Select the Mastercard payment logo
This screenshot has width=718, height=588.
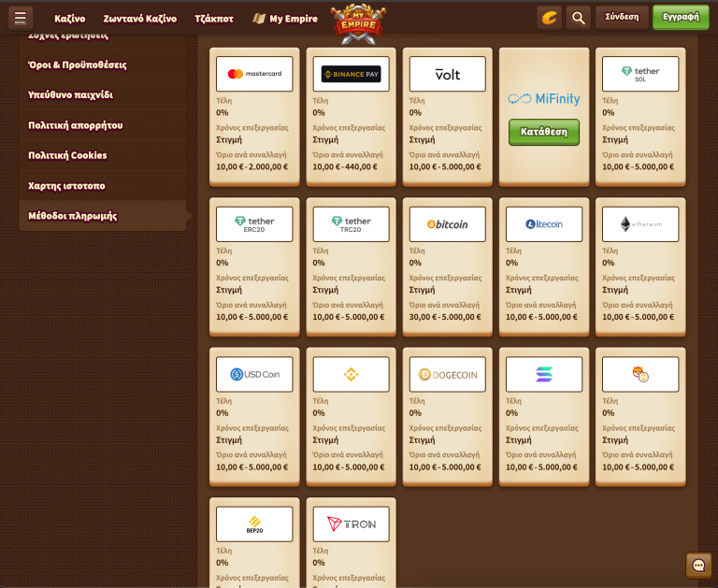(x=254, y=74)
